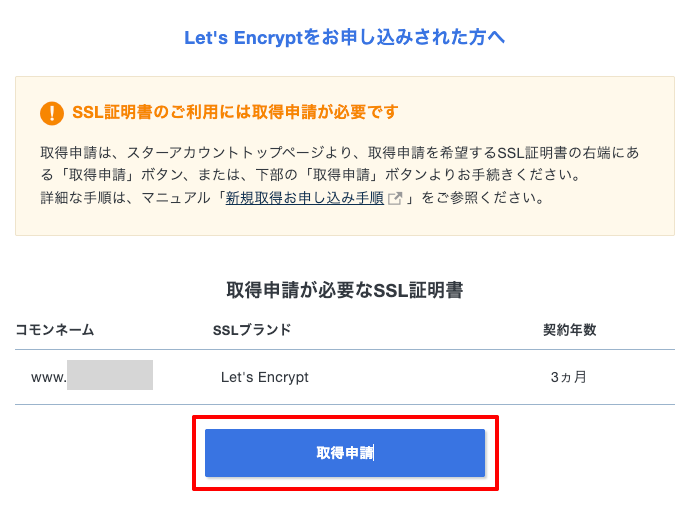689x506 pixels.
Task: Select the 契約年数 column header
Action: pyautogui.click(x=569, y=330)
